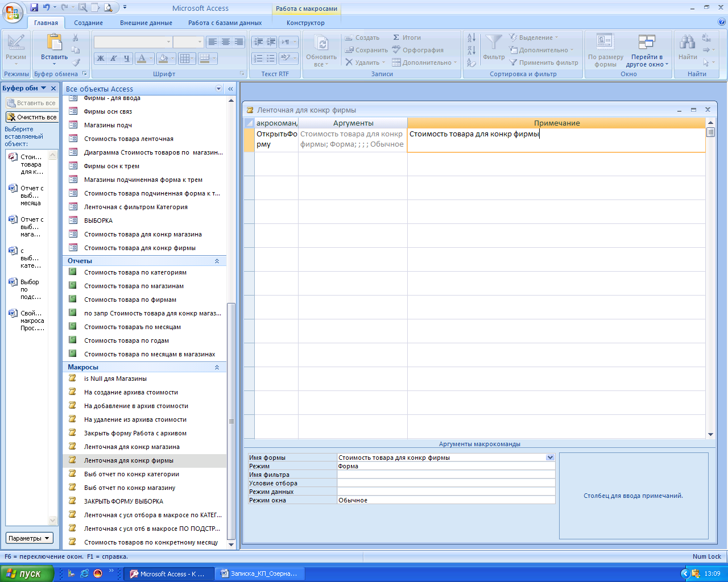Image resolution: width=728 pixels, height=582 pixels.
Task: Collapse the navigation pane shutter
Action: pos(230,89)
